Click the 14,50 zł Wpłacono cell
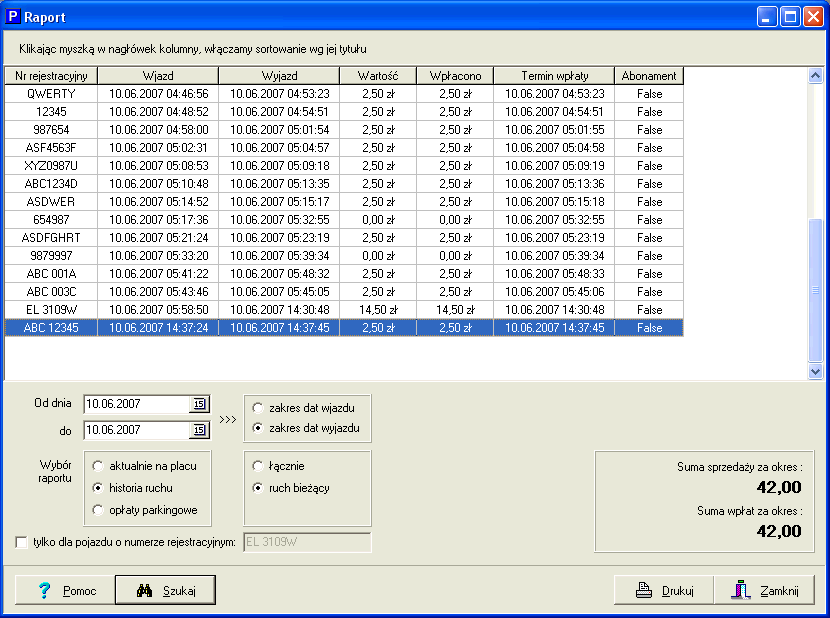Viewport: 830px width, 618px height. (x=455, y=310)
